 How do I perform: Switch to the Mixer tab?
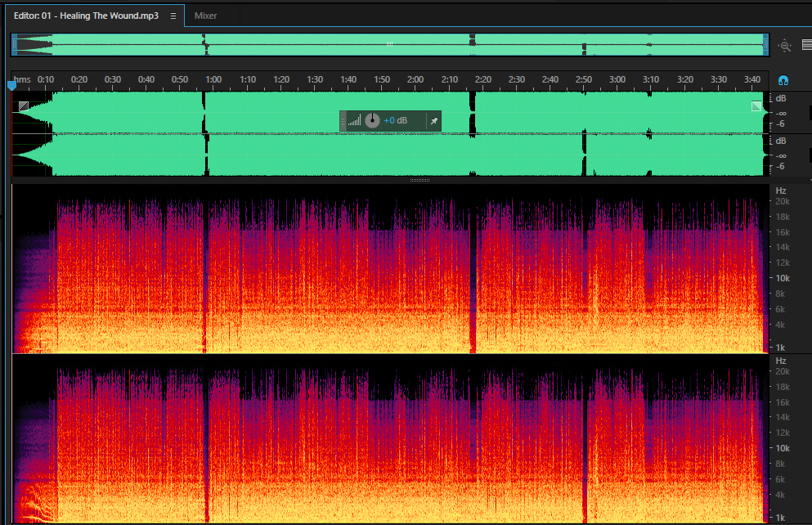205,16
